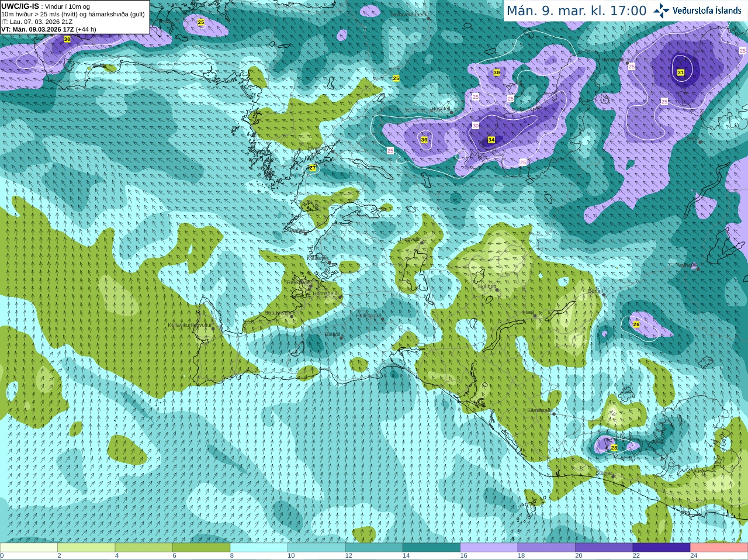Click the Straumsvík station marker
The width and height of the screenshot is (748, 560).
tap(292, 316)
